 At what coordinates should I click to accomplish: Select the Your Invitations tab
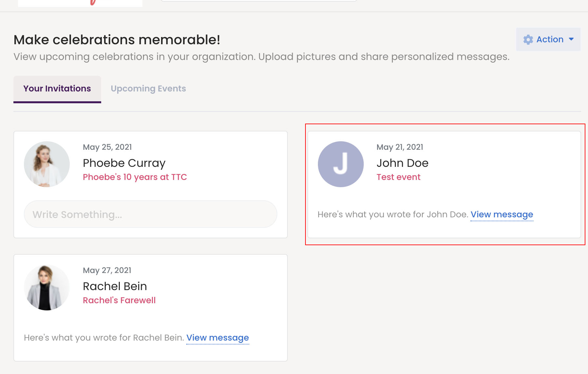pos(57,89)
